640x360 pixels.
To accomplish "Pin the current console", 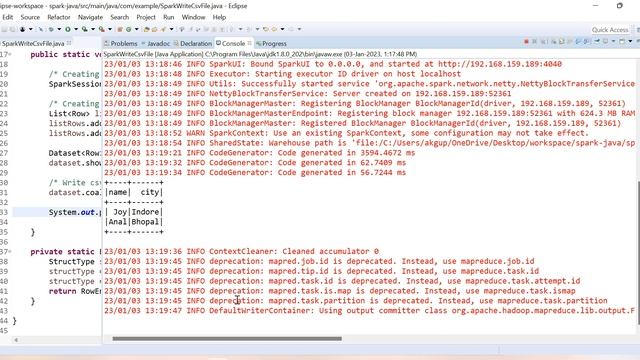I will pos(597,42).
